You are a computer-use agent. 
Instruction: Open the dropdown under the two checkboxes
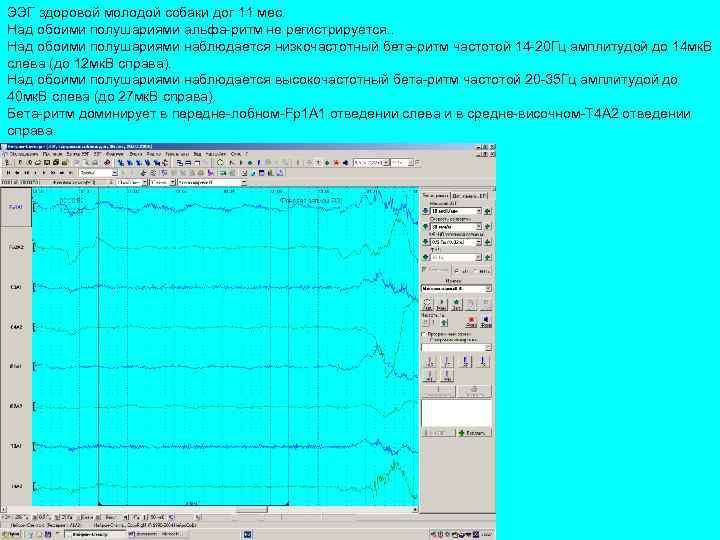click(488, 348)
